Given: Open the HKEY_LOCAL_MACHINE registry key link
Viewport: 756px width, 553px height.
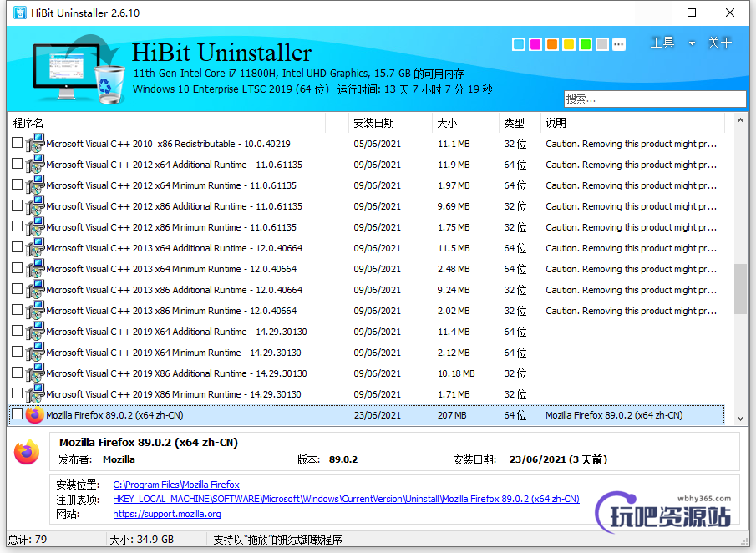Looking at the screenshot, I should click(x=346, y=499).
